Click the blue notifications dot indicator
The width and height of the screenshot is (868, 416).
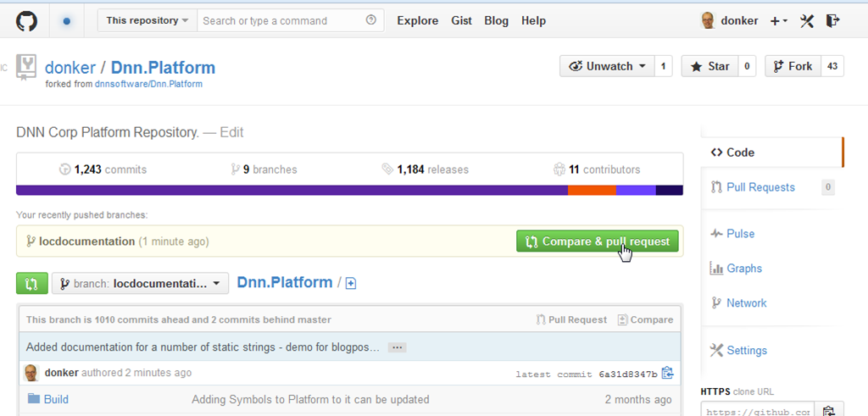[67, 21]
